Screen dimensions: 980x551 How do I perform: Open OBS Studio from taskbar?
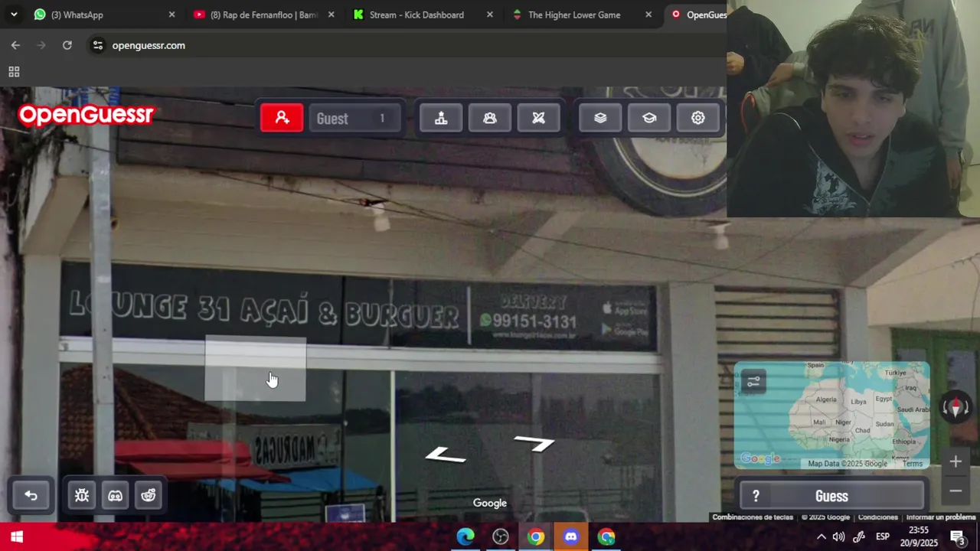point(501,536)
